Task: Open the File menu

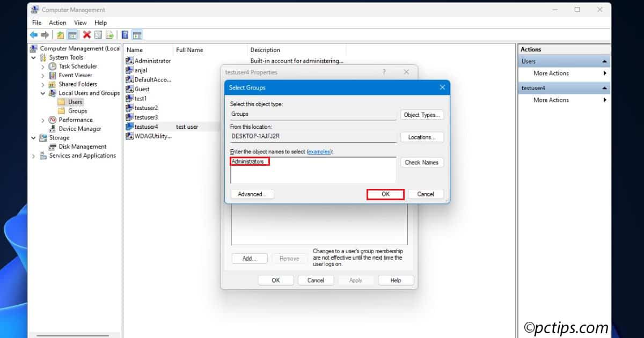Action: (x=36, y=23)
